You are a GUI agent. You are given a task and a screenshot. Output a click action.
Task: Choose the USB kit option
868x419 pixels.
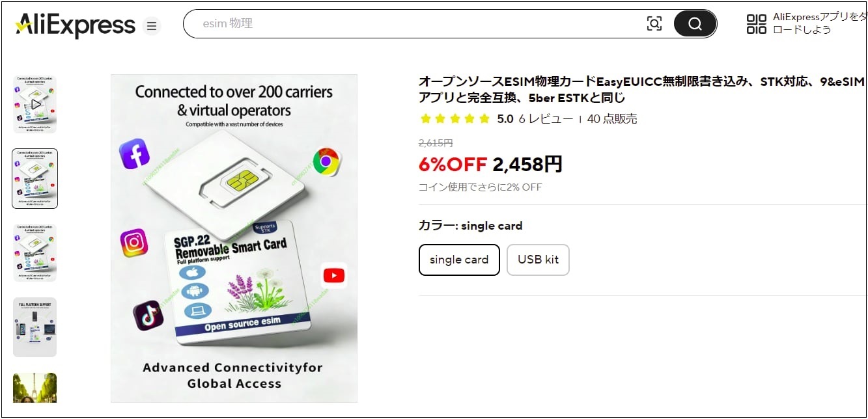[x=538, y=260]
